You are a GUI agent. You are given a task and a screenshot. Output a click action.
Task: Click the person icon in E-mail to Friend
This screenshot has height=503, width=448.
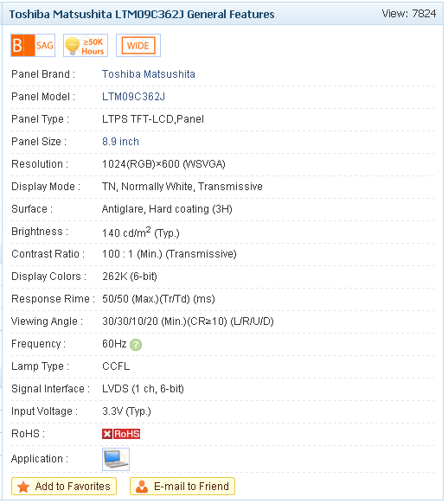point(142,487)
